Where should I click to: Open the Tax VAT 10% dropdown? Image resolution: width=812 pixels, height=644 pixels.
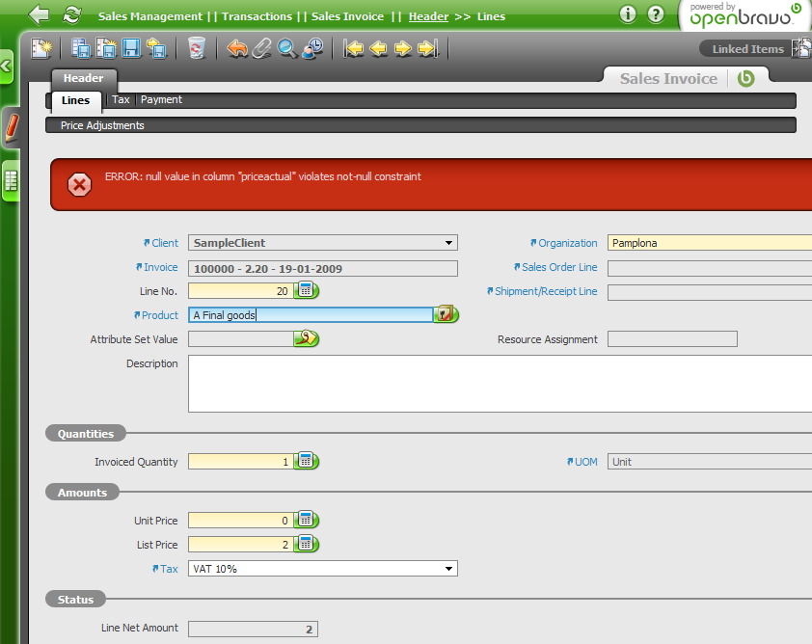click(447, 569)
